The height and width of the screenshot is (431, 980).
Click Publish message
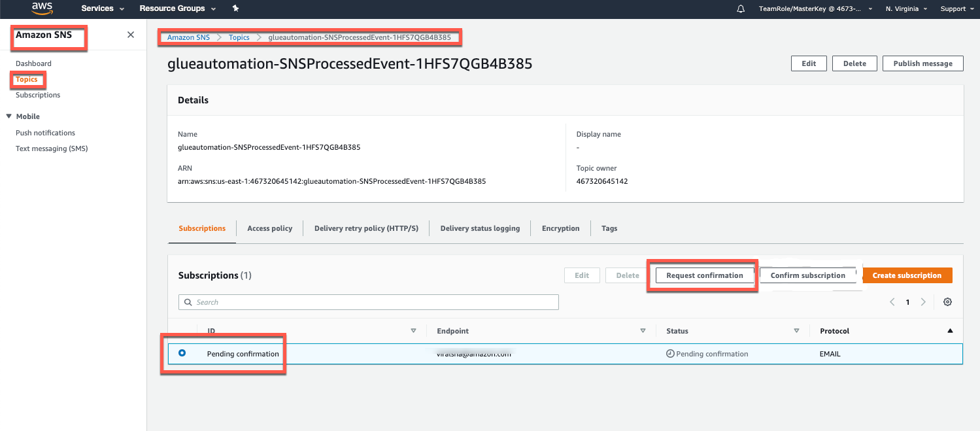(923, 63)
